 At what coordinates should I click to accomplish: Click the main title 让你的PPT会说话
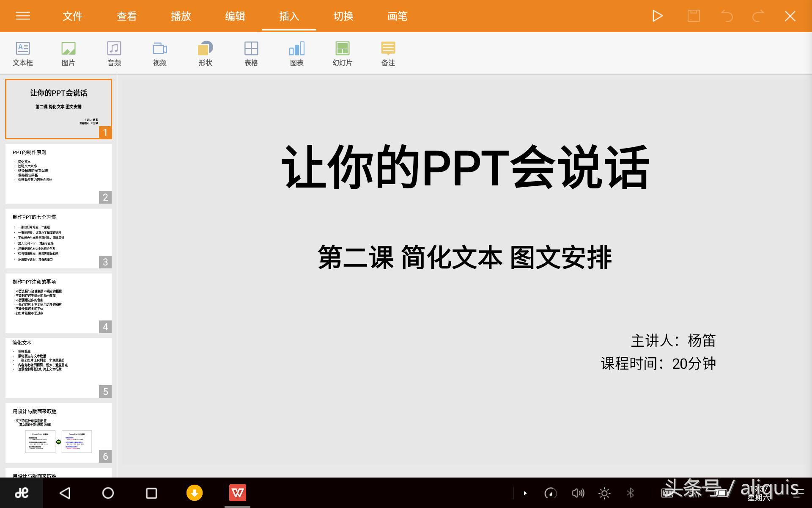[x=465, y=168]
